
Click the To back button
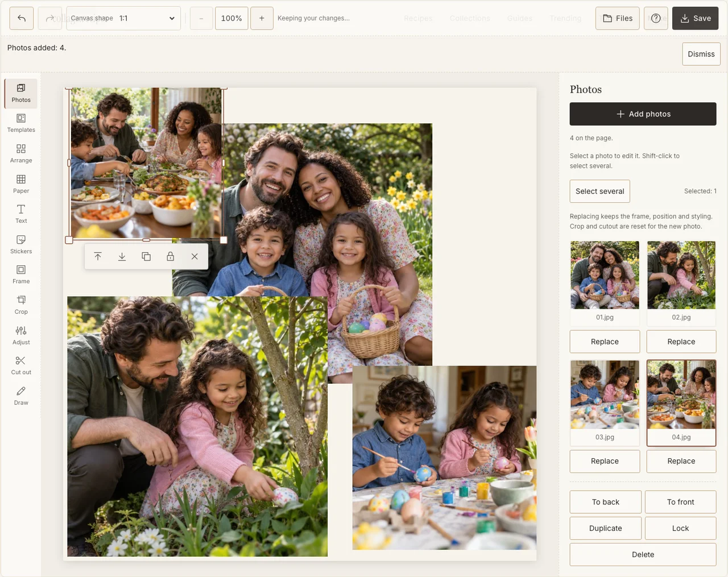606,502
